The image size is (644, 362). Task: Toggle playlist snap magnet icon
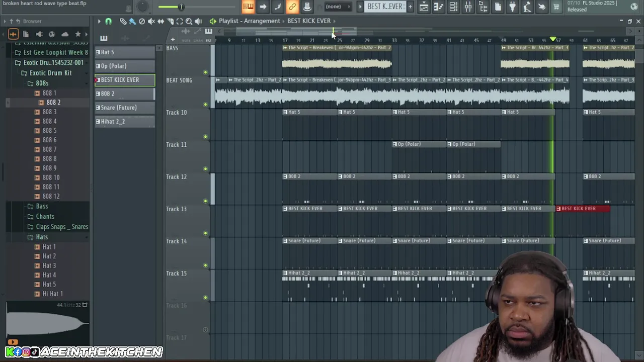click(108, 21)
